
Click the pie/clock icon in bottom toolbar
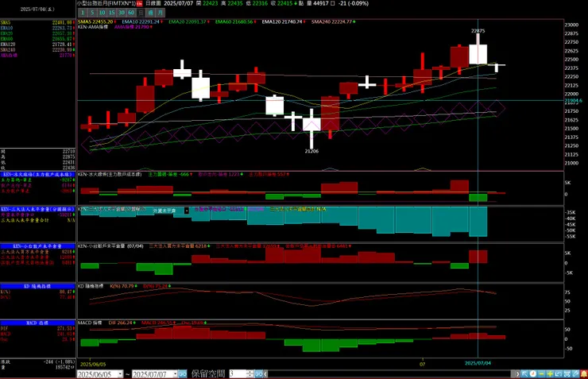tap(533, 374)
